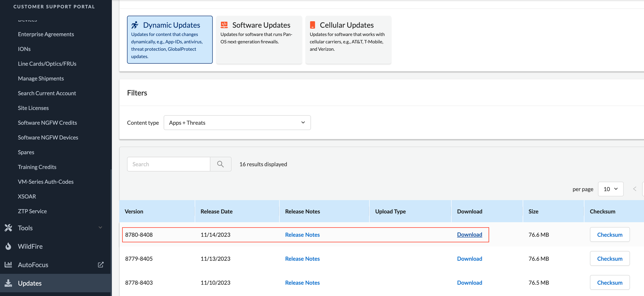This screenshot has height=296, width=644.
Task: Open ZTP Service in sidebar
Action: click(x=33, y=212)
